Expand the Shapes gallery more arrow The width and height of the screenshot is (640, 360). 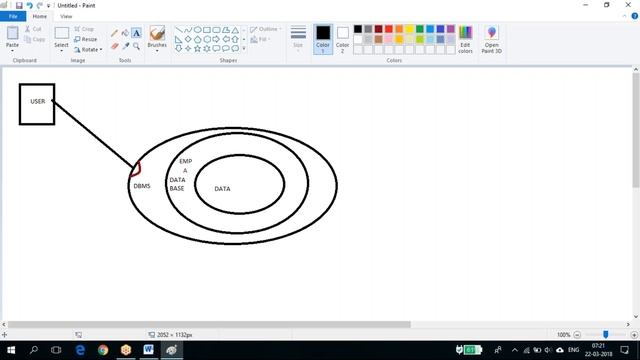coord(244,49)
